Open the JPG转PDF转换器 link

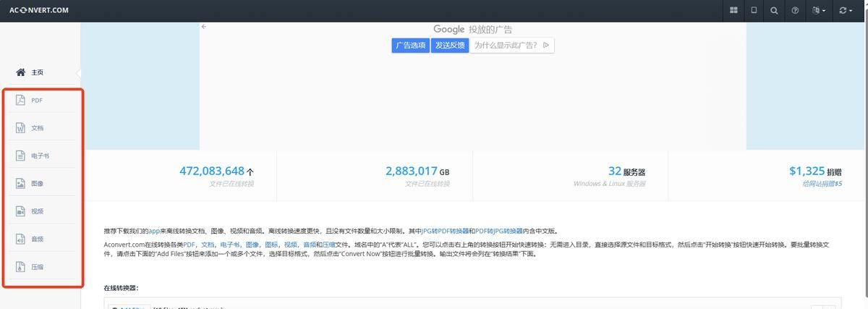445,230
